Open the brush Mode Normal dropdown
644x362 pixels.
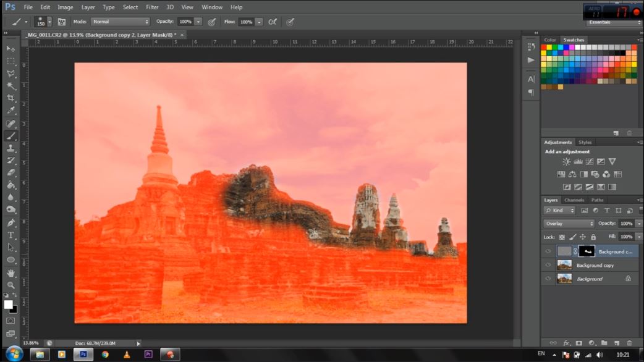coord(121,22)
